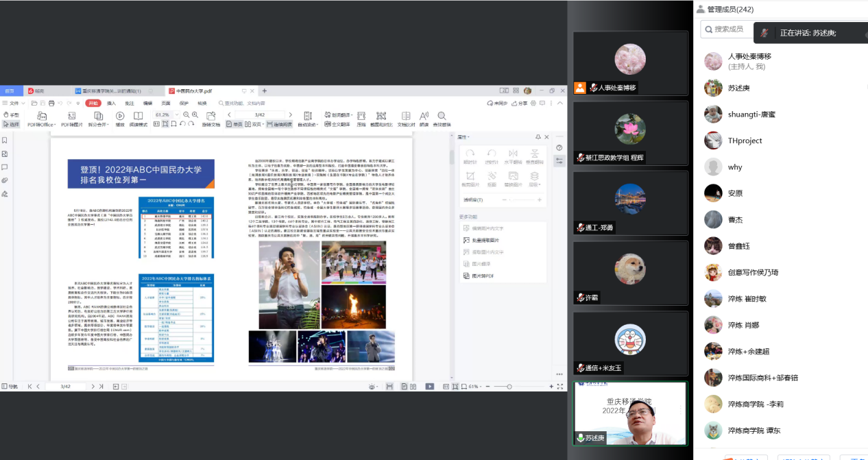Open 阅读模式 reading mode
This screenshot has height=460, width=868.
tap(138, 119)
